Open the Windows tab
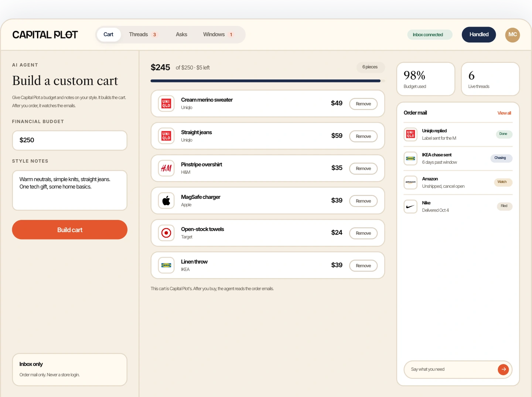Screen dimensions: 532x397 [x=218, y=34]
